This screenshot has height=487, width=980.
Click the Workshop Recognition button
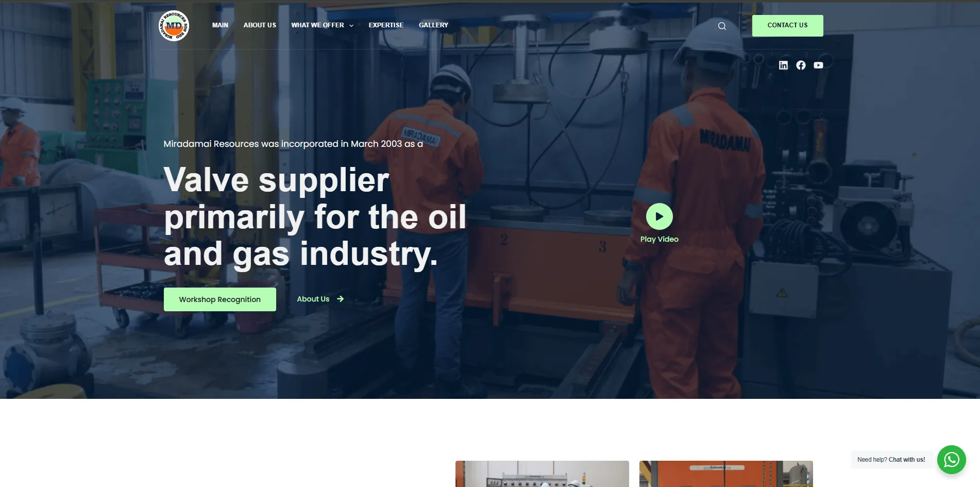pos(220,299)
